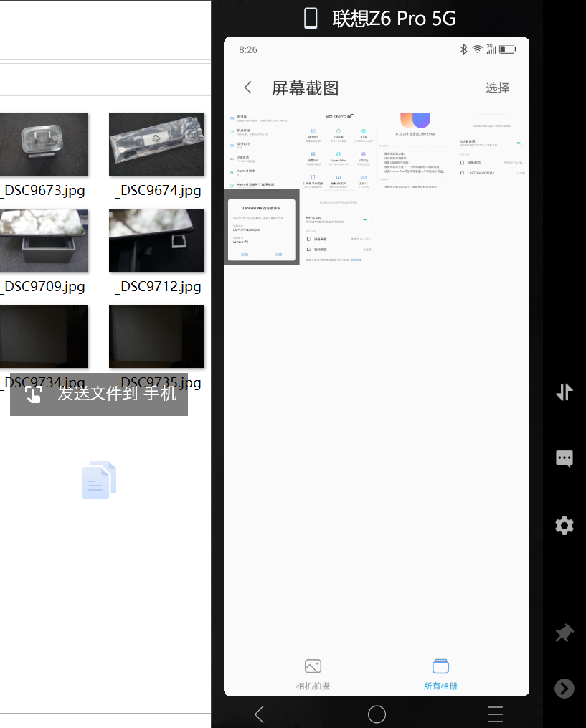Tap the Android home circle button
Screen dimensions: 586x728
point(377,714)
